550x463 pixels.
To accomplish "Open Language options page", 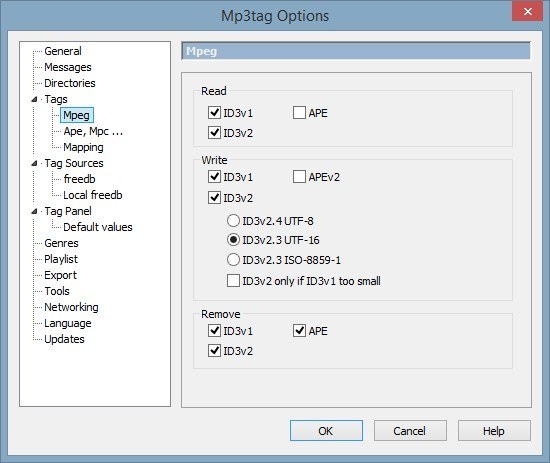I will tap(68, 323).
